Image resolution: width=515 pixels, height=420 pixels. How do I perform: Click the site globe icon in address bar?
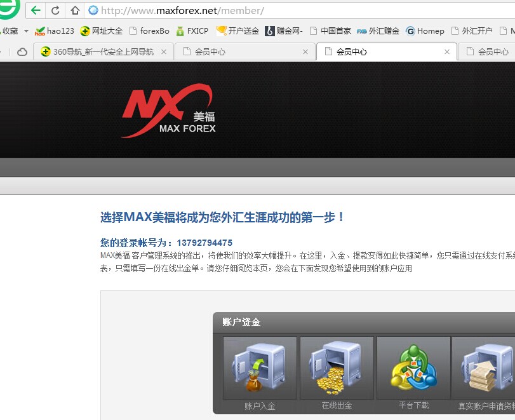[93, 11]
